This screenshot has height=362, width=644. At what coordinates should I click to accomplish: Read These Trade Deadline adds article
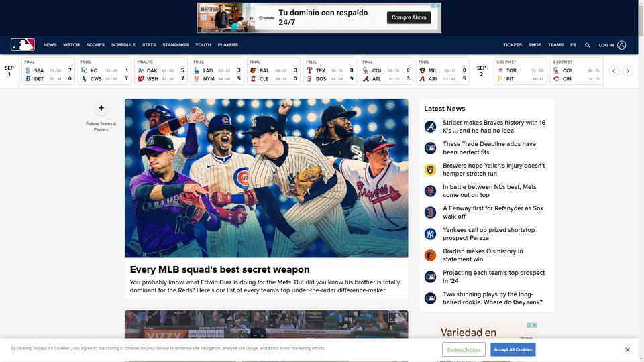pyautogui.click(x=489, y=148)
